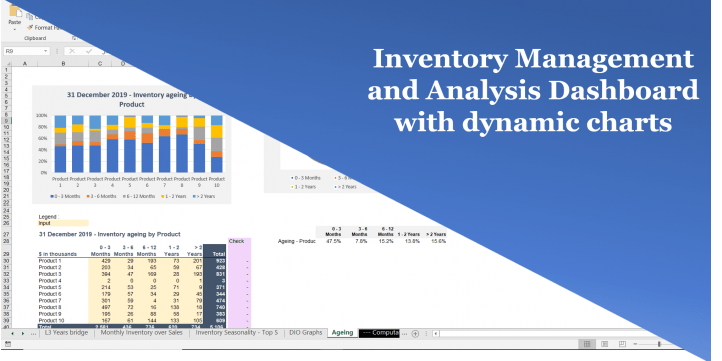Open the L3 Years bridge sheet tab
The image size is (722, 361).
click(66, 332)
